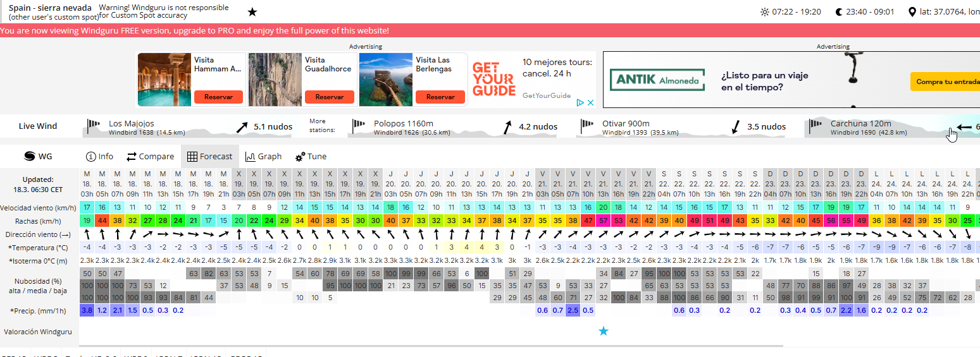Click Reservar for Visita Guadalhorce
The width and height of the screenshot is (980, 357).
(x=329, y=97)
